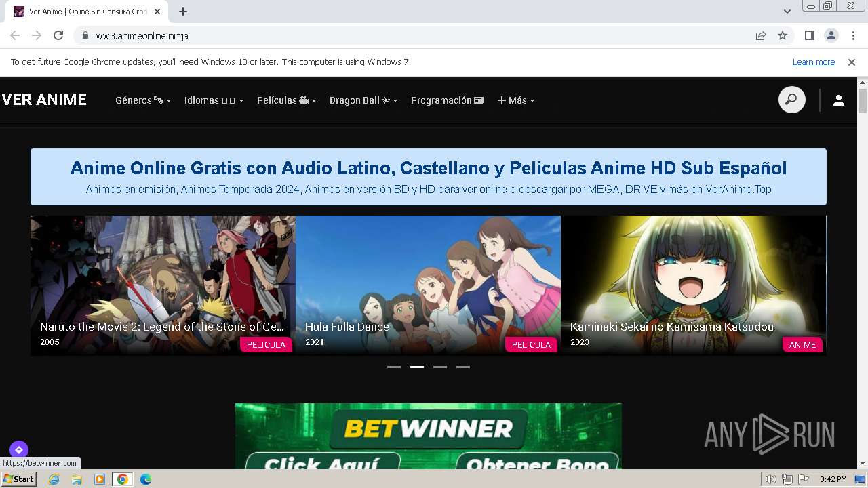Go to third carousel slide indicator
868x488 pixels.
440,367
